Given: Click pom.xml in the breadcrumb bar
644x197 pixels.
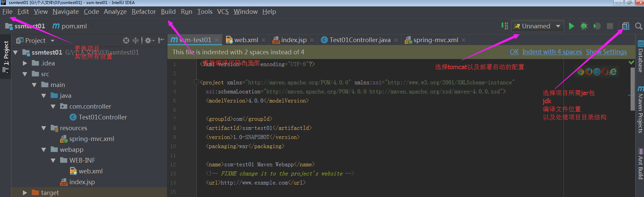Looking at the screenshot, I should [70, 26].
